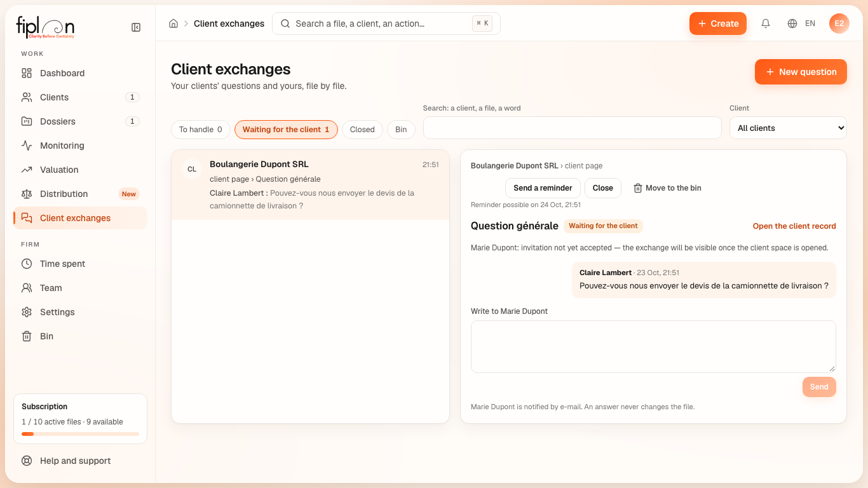The image size is (868, 488).
Task: Click the Send message button
Action: pyautogui.click(x=819, y=387)
